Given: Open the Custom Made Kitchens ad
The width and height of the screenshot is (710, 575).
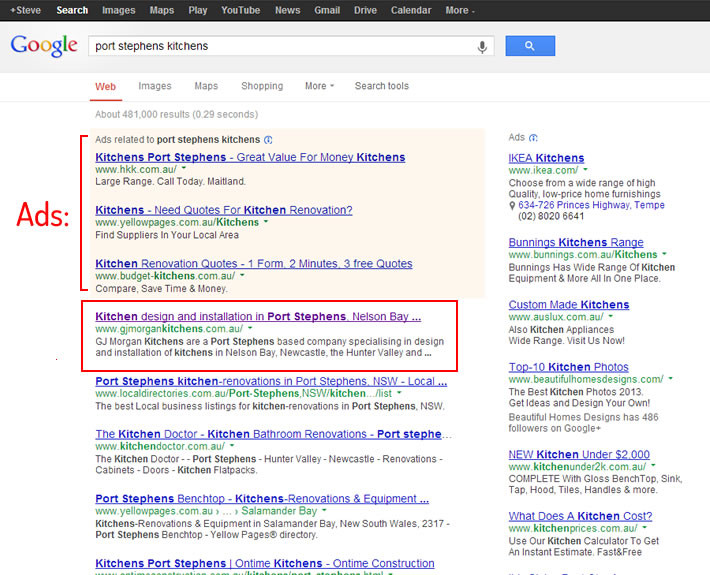Looking at the screenshot, I should (x=569, y=305).
